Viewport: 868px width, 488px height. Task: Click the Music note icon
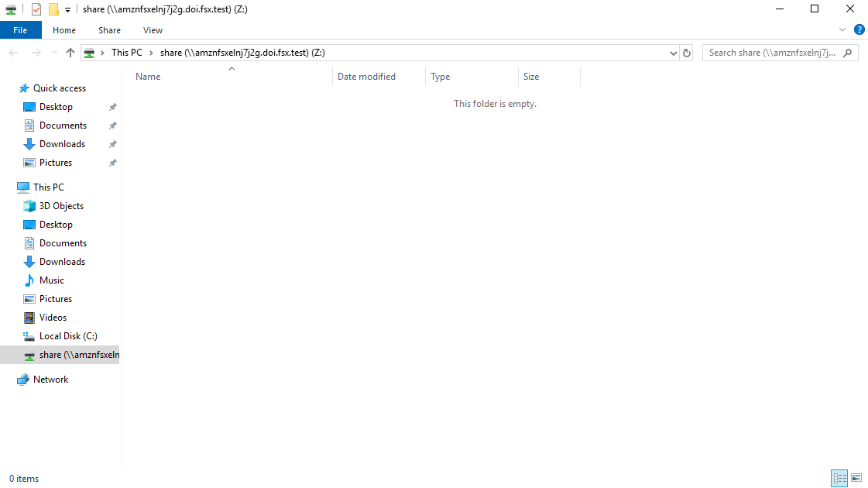[x=29, y=280]
